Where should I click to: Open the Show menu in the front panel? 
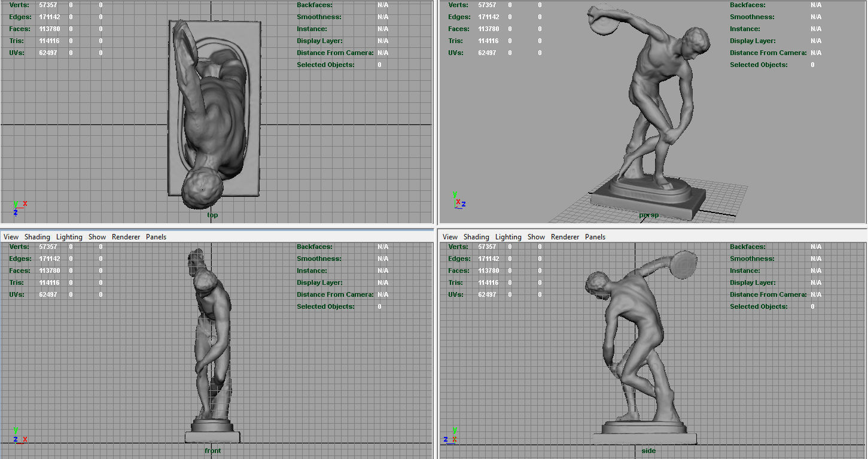click(97, 237)
